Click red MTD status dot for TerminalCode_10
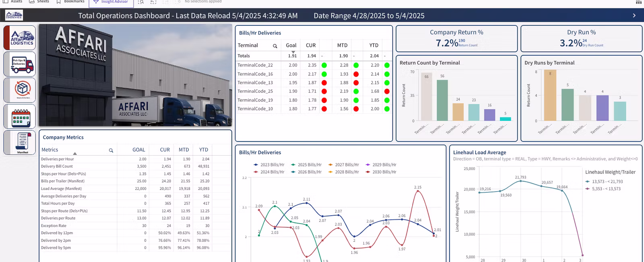This screenshot has width=644, height=262. point(356,109)
